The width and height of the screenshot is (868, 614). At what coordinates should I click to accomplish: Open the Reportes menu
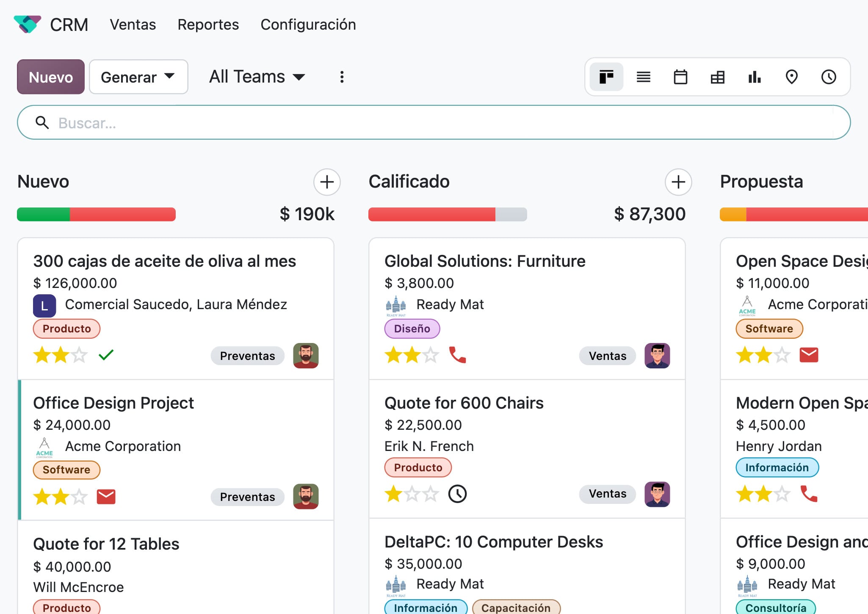coord(208,25)
